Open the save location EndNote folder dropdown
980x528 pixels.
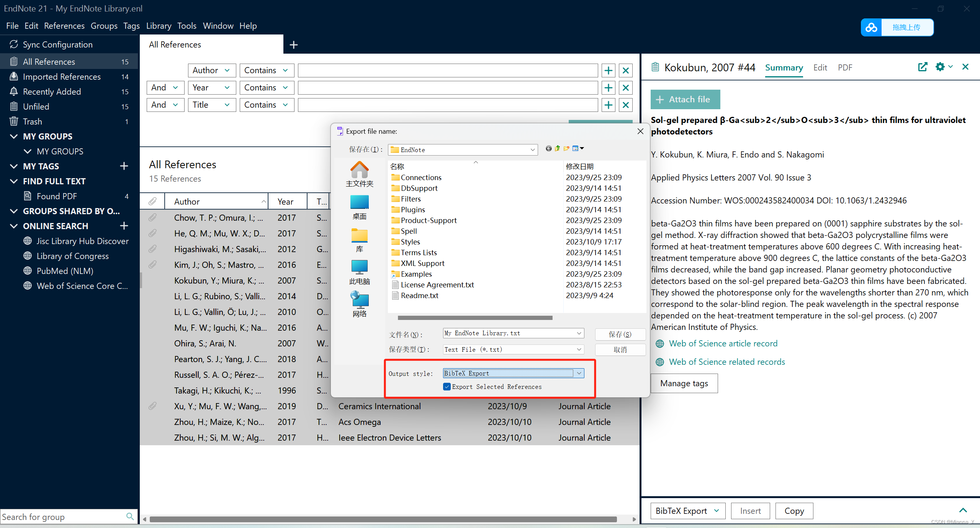[x=532, y=149]
